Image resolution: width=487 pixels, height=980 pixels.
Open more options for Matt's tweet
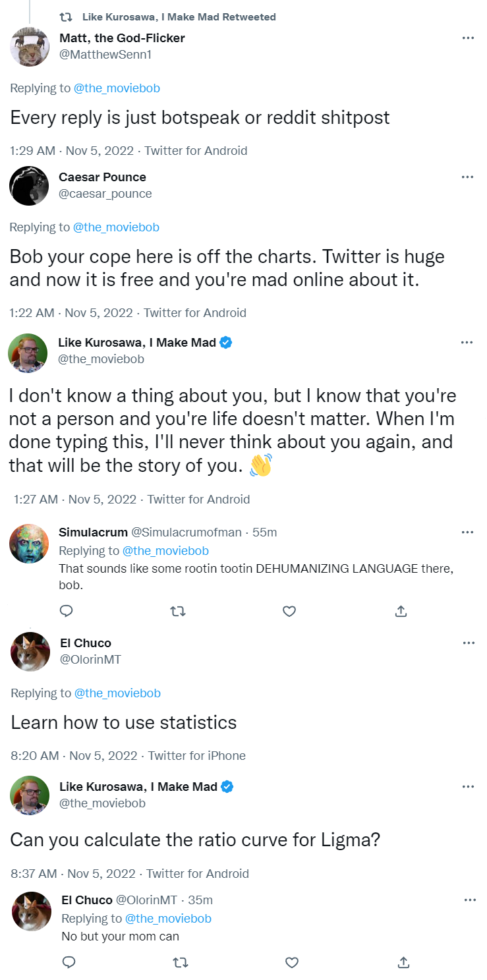click(x=468, y=38)
